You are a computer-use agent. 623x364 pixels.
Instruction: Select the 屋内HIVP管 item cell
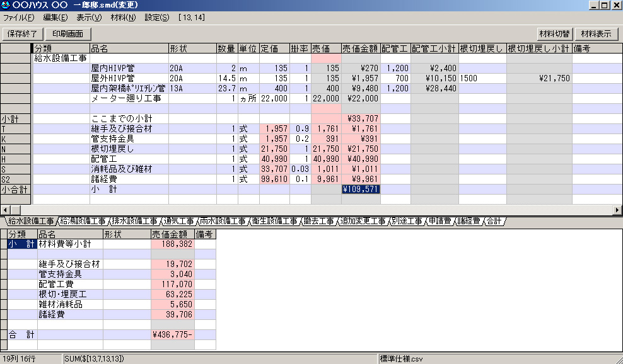[129, 68]
